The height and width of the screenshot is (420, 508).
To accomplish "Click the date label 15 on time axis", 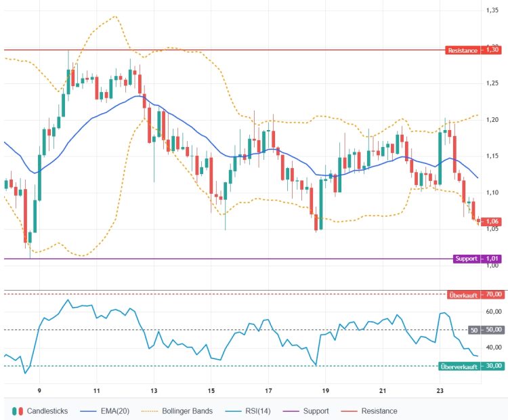I will tap(211, 390).
